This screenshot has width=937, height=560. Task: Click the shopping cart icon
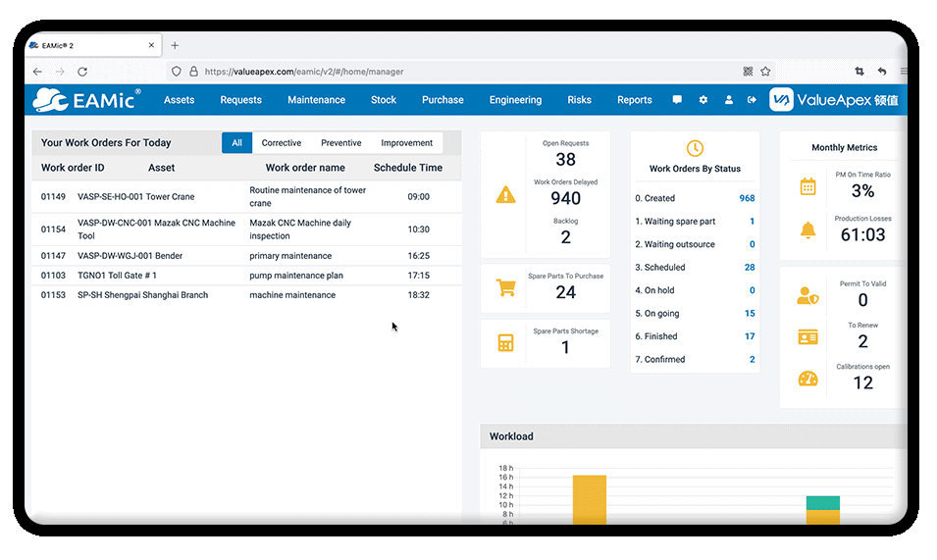point(505,287)
